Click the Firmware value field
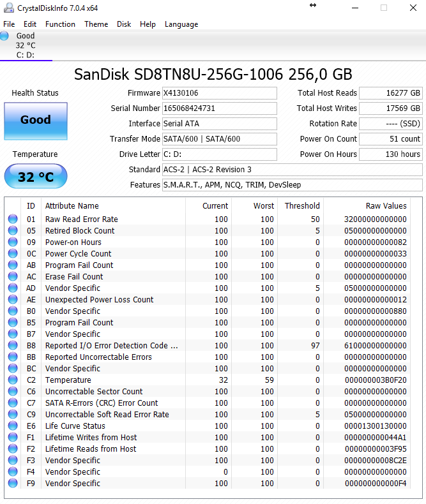The height and width of the screenshot is (504, 426). click(x=219, y=93)
